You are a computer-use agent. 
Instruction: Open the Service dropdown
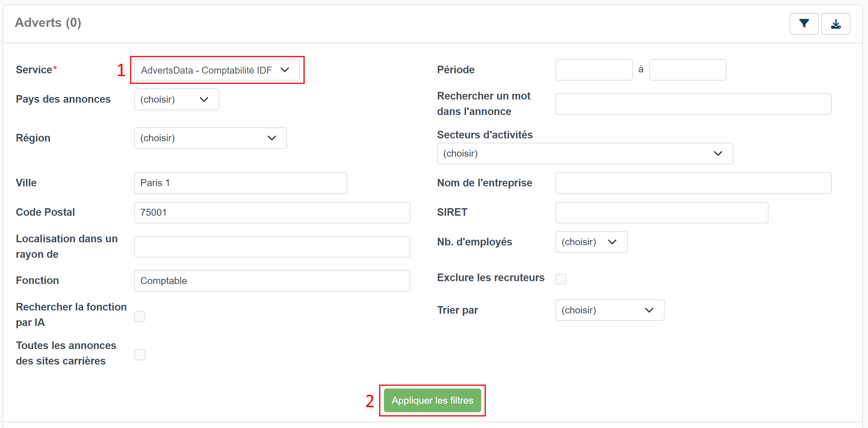click(x=217, y=70)
